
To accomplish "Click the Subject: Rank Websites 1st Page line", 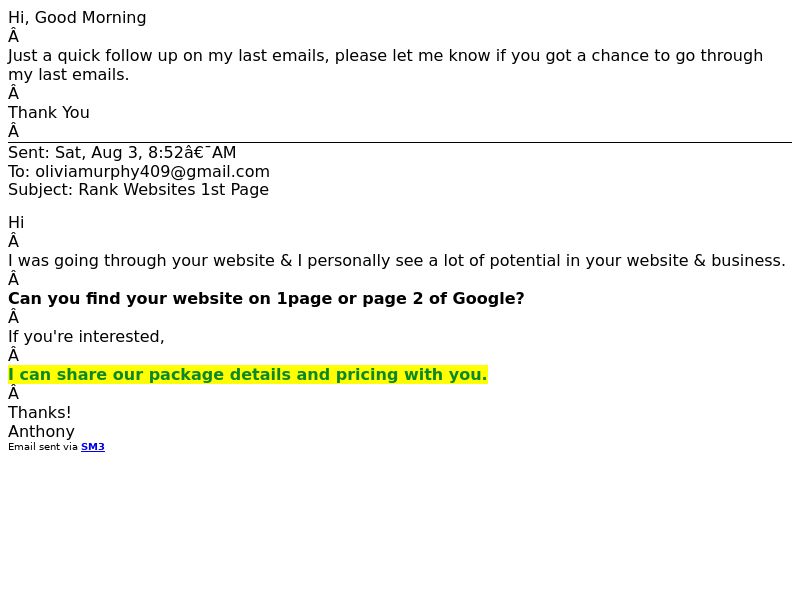I will coord(138,190).
